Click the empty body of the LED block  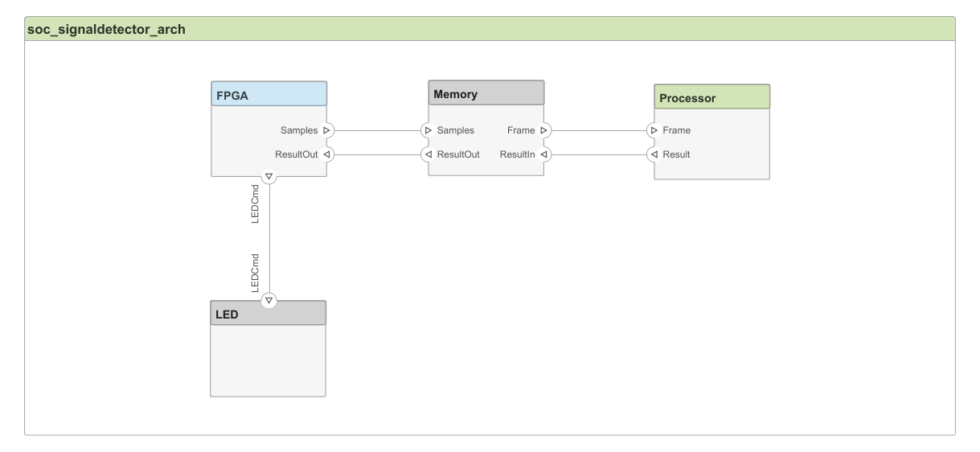[x=269, y=360]
